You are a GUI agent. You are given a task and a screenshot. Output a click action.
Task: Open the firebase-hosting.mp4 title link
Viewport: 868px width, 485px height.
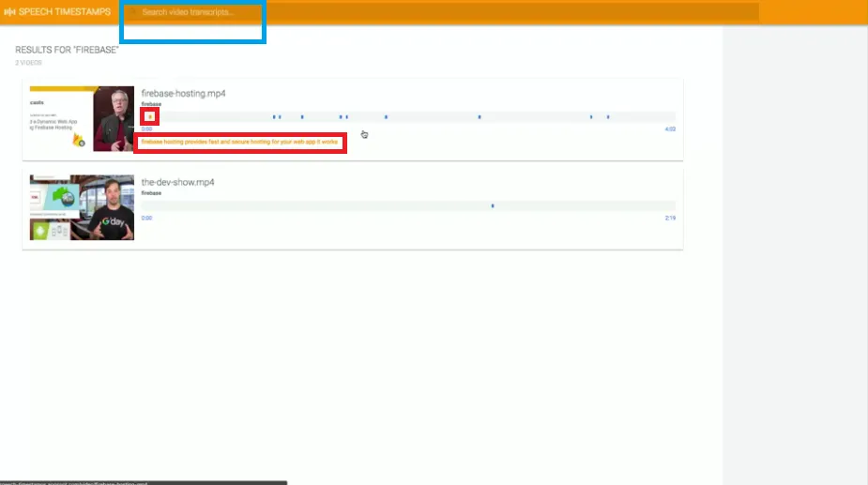click(x=183, y=94)
